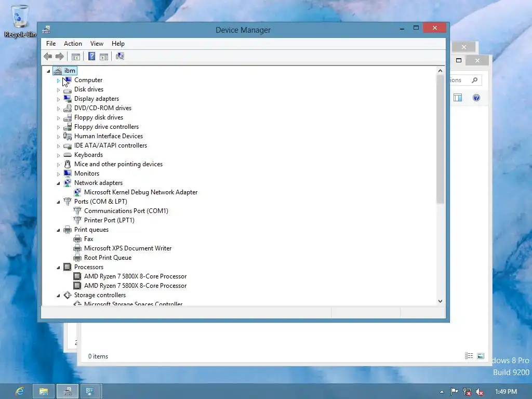Screen dimensions: 532x399
Task: Open the Action menu
Action: (73, 44)
